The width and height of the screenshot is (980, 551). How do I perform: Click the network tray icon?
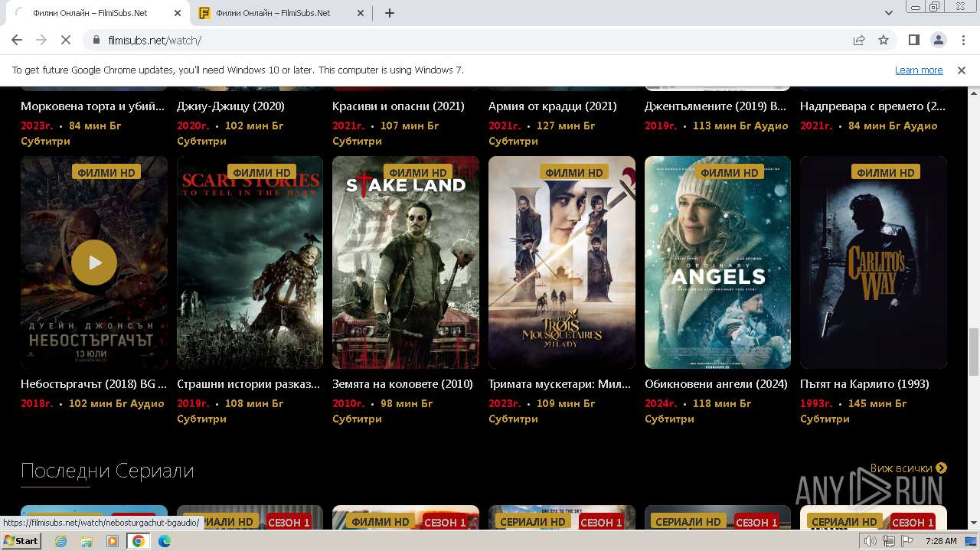pyautogui.click(x=889, y=541)
